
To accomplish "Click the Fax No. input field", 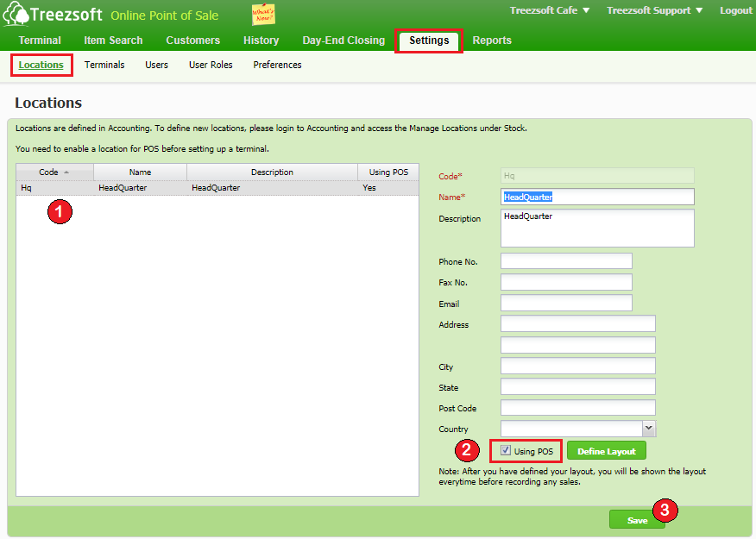I will coord(566,282).
